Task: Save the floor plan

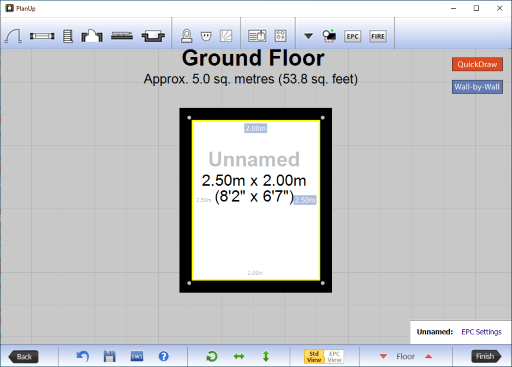Action: (109, 356)
